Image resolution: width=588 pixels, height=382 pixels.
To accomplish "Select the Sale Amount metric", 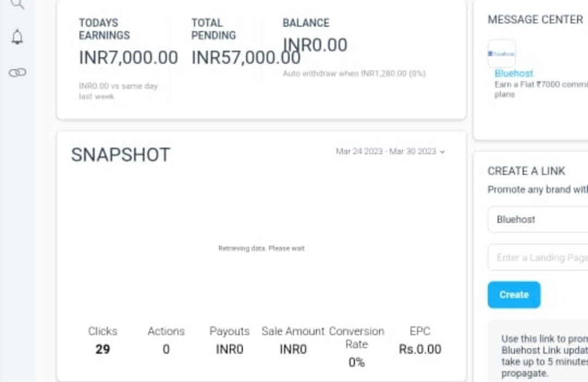I will tap(293, 340).
